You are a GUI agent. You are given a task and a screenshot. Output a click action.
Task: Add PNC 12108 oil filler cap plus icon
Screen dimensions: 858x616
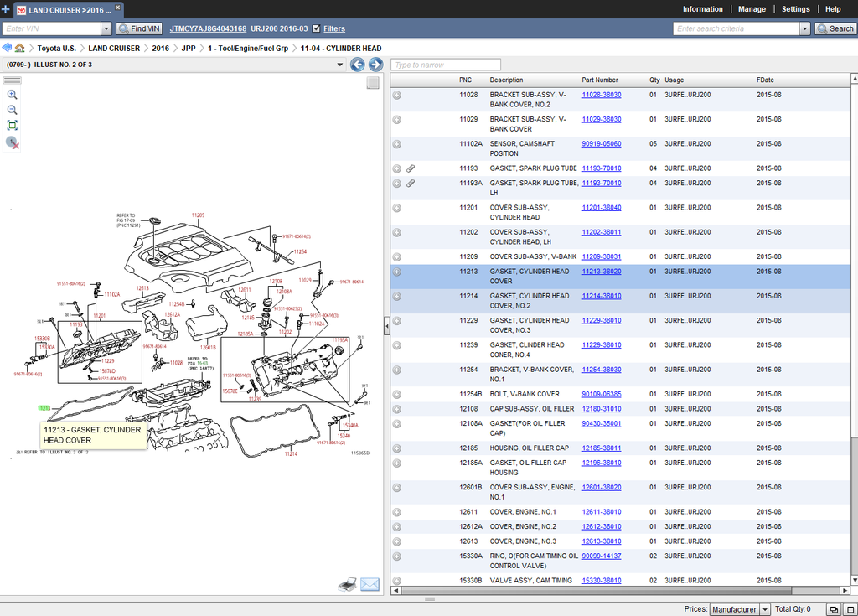click(x=397, y=409)
